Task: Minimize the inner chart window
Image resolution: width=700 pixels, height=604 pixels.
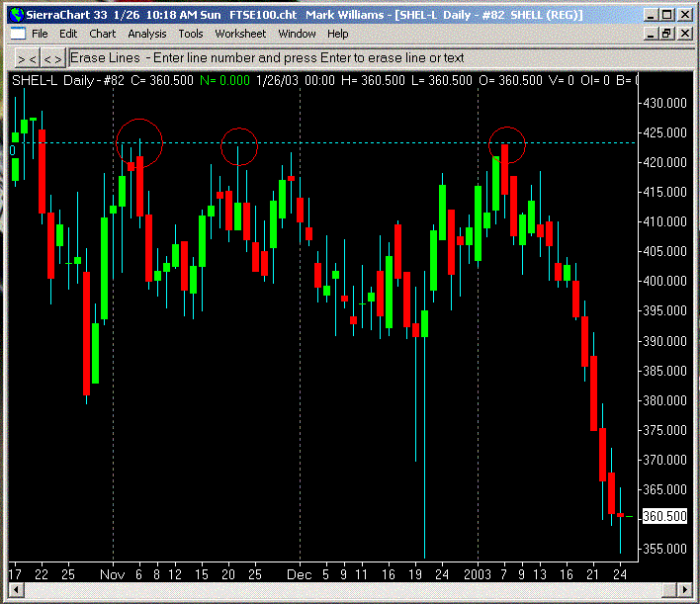Action: click(x=651, y=34)
